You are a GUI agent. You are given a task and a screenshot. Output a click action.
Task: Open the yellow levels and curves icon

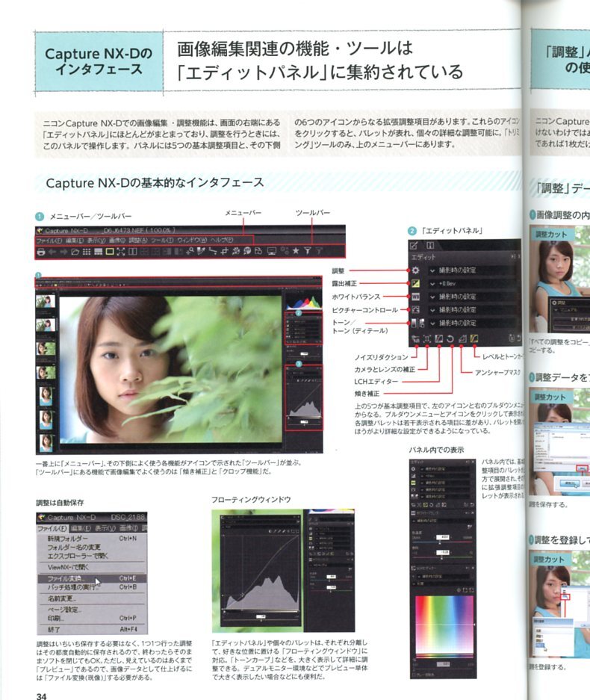click(474, 339)
